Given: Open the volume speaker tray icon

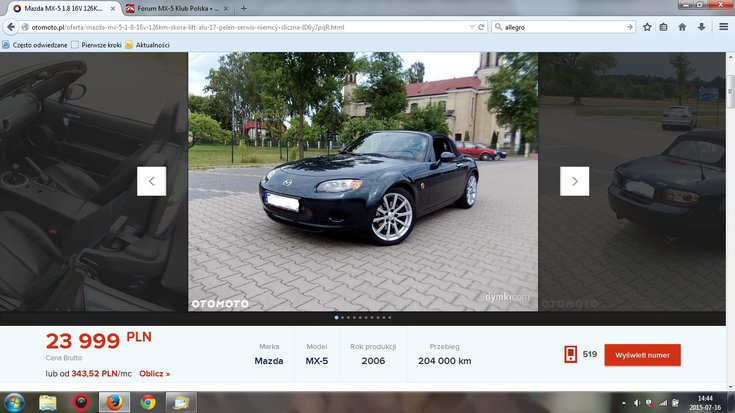Looking at the screenshot, I should click(637, 403).
